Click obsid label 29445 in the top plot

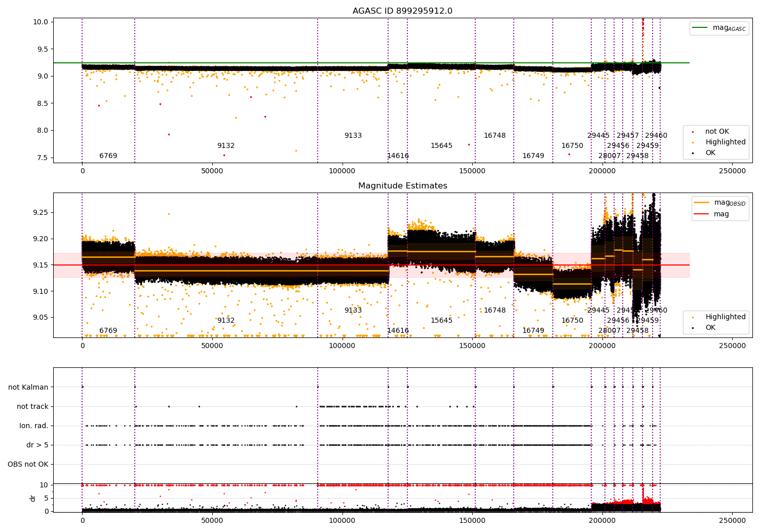pos(598,136)
